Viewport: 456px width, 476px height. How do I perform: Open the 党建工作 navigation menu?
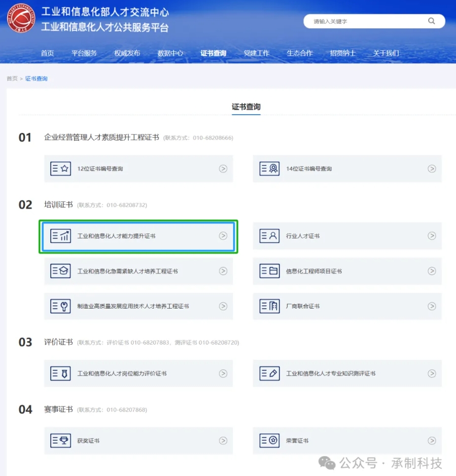[256, 53]
